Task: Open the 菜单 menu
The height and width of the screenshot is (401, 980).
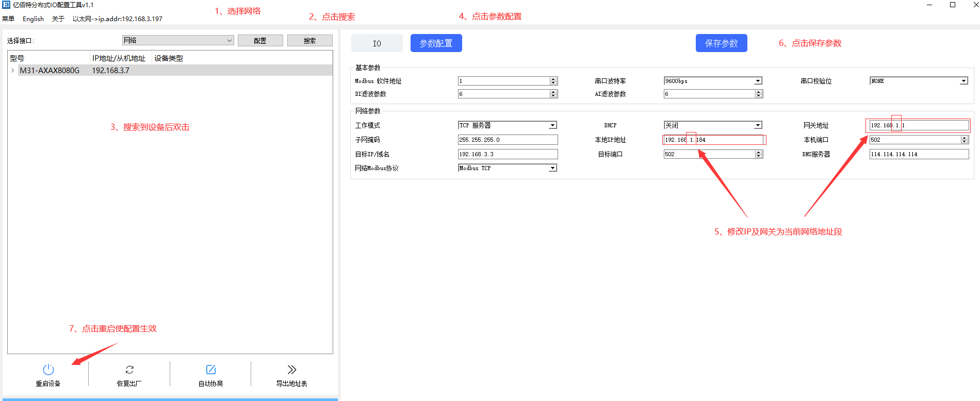Action: (x=8, y=19)
